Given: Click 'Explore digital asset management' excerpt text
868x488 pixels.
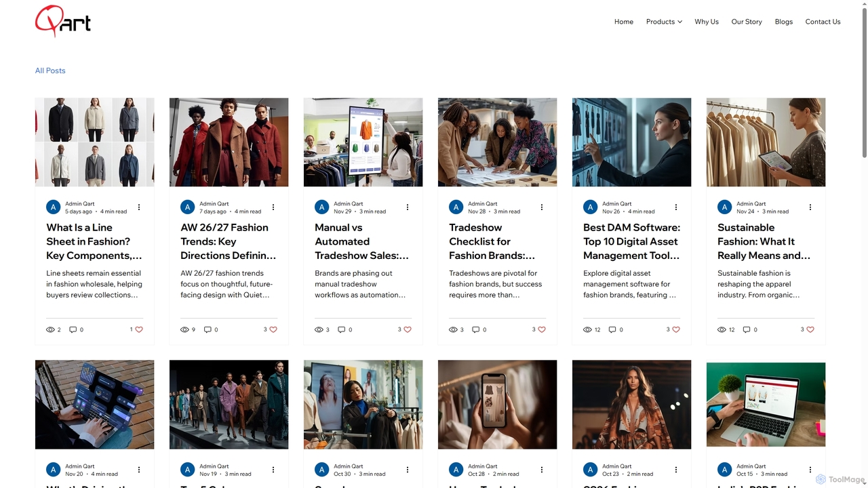Looking at the screenshot, I should coord(631,284).
